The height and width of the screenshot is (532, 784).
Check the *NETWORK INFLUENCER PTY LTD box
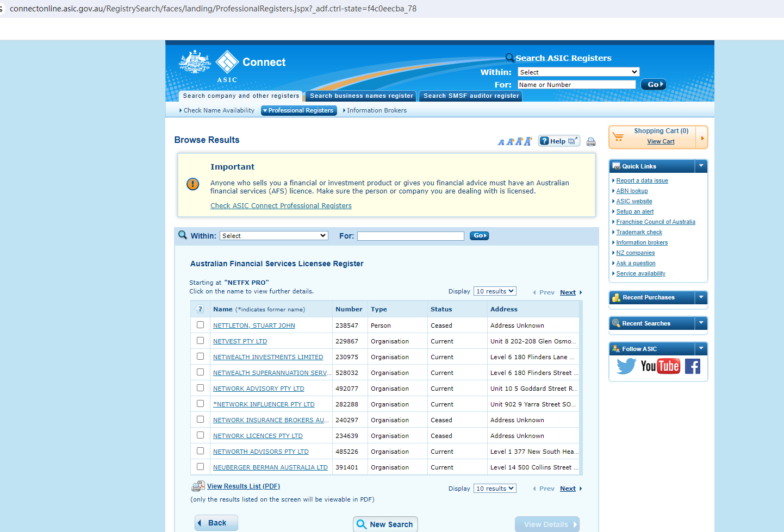pyautogui.click(x=200, y=404)
